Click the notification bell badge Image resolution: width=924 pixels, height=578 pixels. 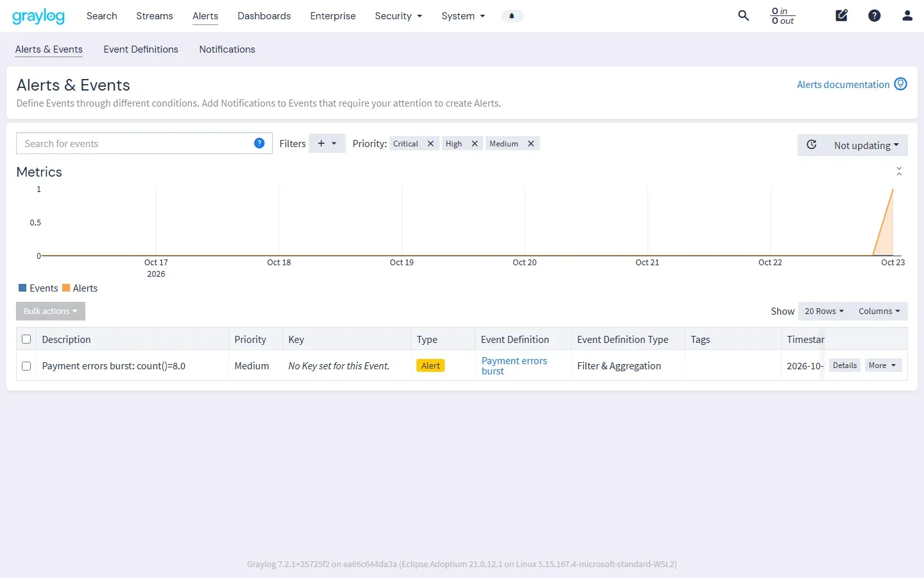[x=512, y=16]
